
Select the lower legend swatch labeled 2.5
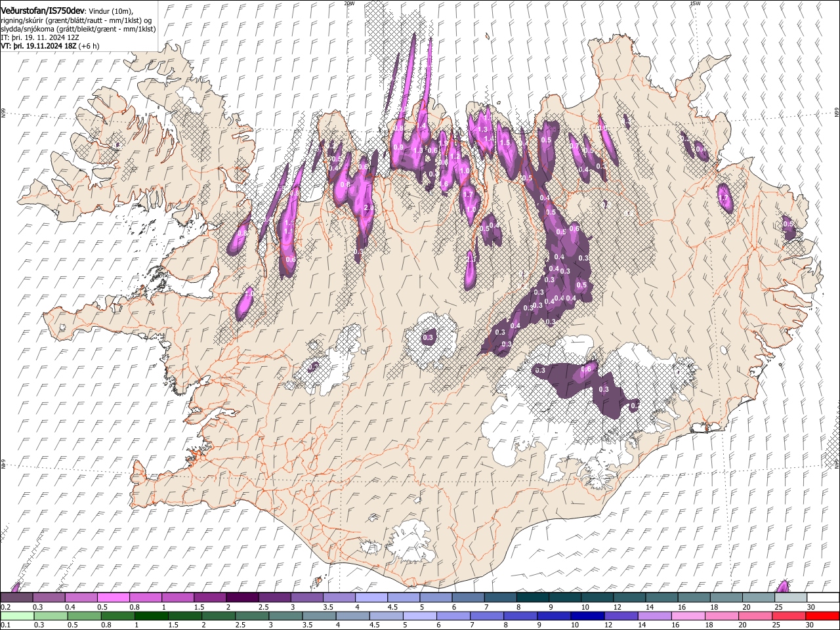tap(253, 616)
